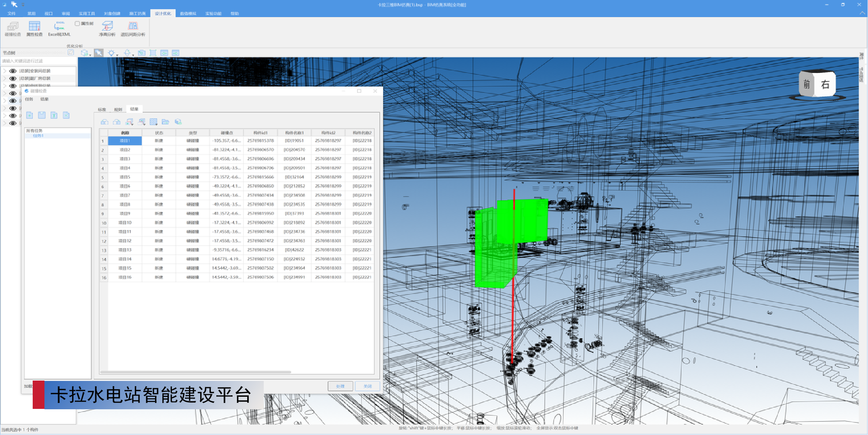Toggle visibility eye of 副厂房总装 node
Image resolution: width=868 pixels, height=435 pixels.
click(x=13, y=78)
